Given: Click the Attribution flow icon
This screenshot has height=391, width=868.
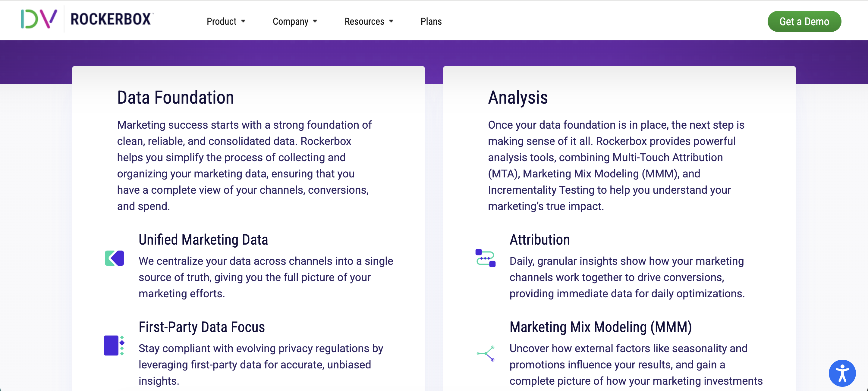Looking at the screenshot, I should click(x=485, y=258).
